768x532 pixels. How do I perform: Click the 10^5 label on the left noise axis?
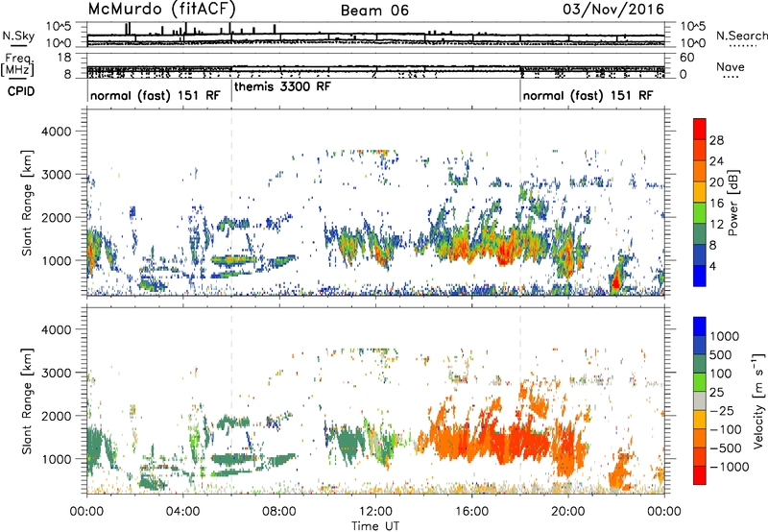click(x=59, y=26)
